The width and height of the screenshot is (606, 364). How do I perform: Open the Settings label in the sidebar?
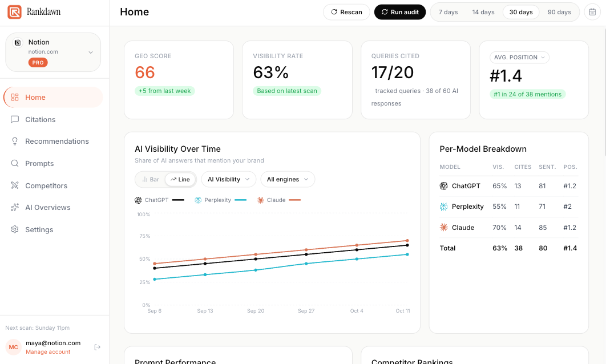39,229
